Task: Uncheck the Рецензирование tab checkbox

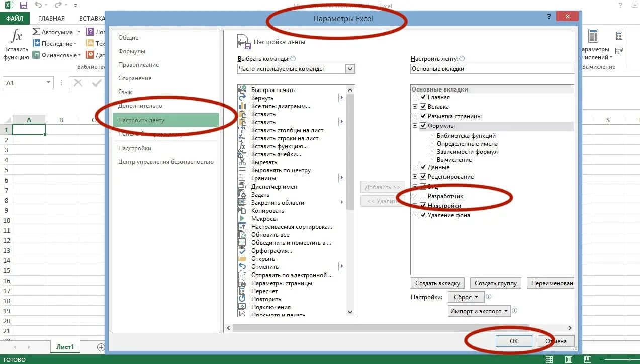Action: pyautogui.click(x=423, y=177)
